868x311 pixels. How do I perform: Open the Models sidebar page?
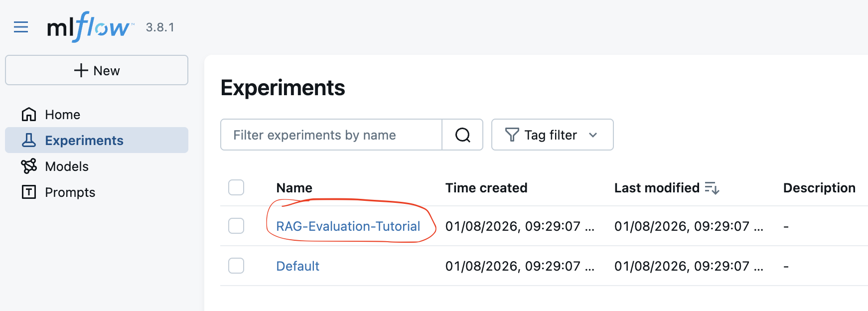(67, 166)
